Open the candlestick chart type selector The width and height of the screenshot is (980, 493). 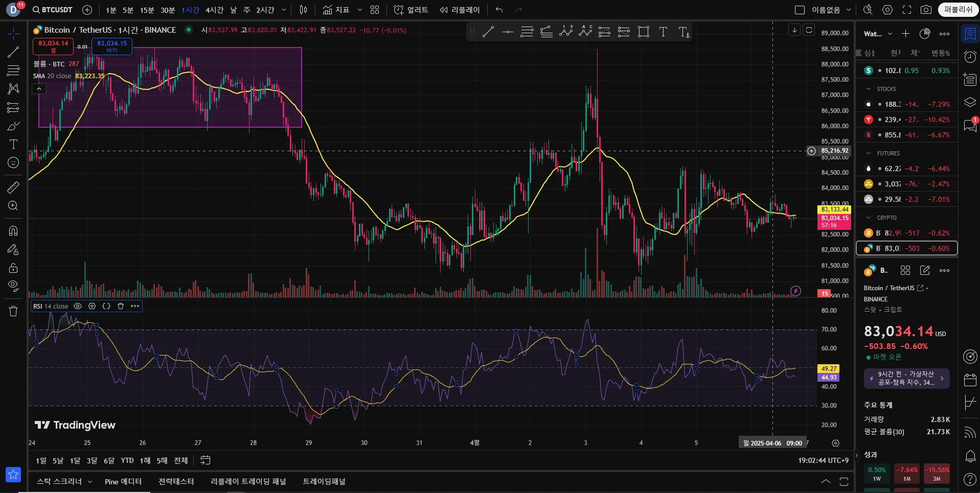(304, 10)
